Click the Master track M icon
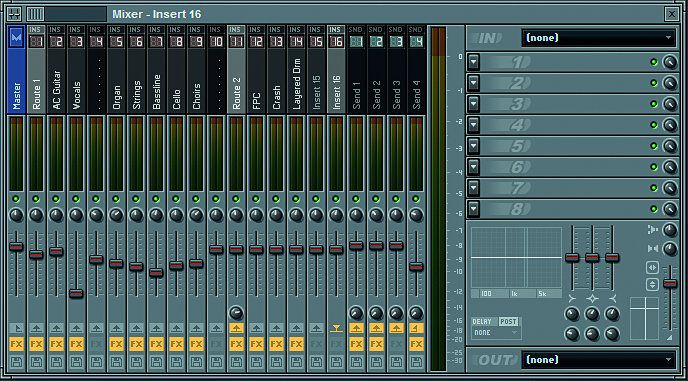Image resolution: width=688 pixels, height=381 pixels. [x=17, y=38]
